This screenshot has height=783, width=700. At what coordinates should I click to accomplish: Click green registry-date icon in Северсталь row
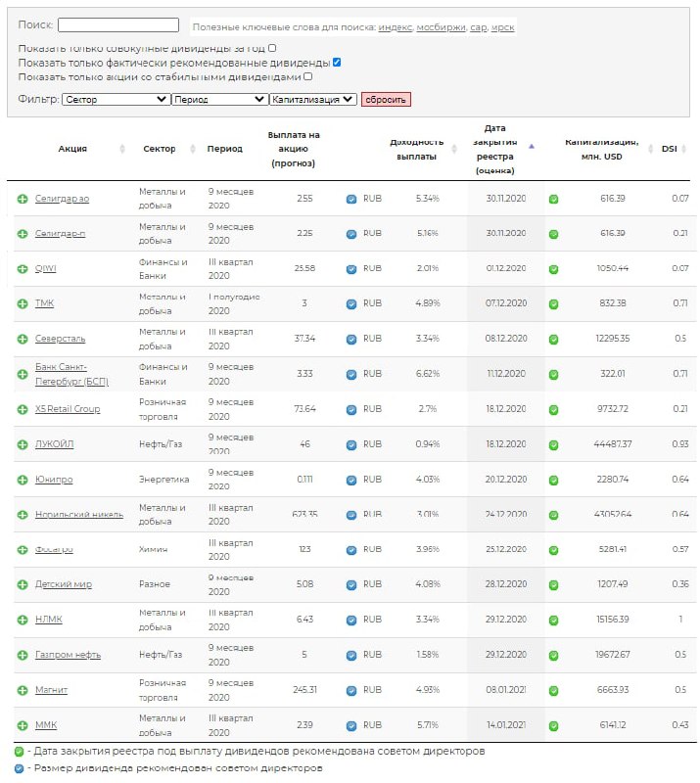pos(553,340)
